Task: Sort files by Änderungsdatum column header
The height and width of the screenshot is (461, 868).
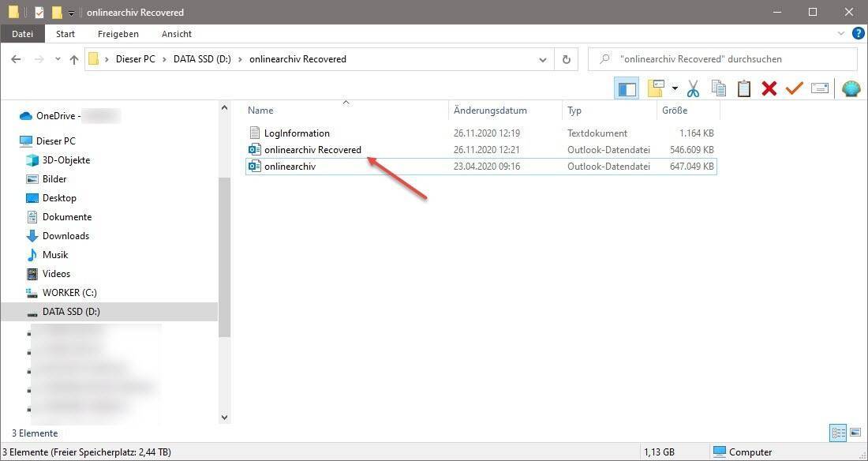Action: (490, 111)
